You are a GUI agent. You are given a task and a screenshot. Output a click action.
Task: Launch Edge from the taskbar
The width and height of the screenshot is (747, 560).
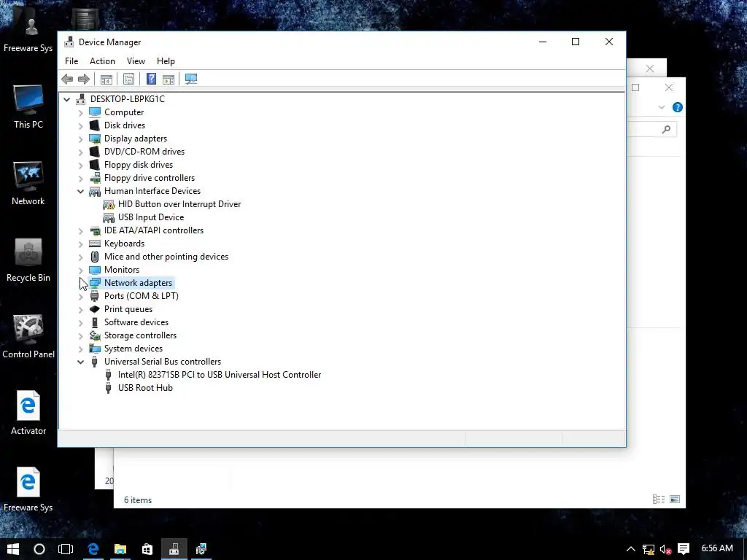point(93,549)
